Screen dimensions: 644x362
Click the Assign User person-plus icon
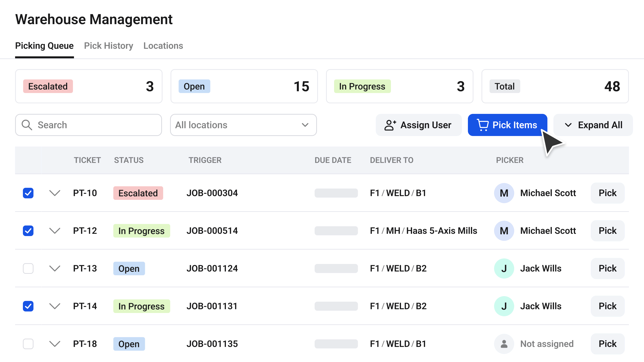(x=390, y=125)
